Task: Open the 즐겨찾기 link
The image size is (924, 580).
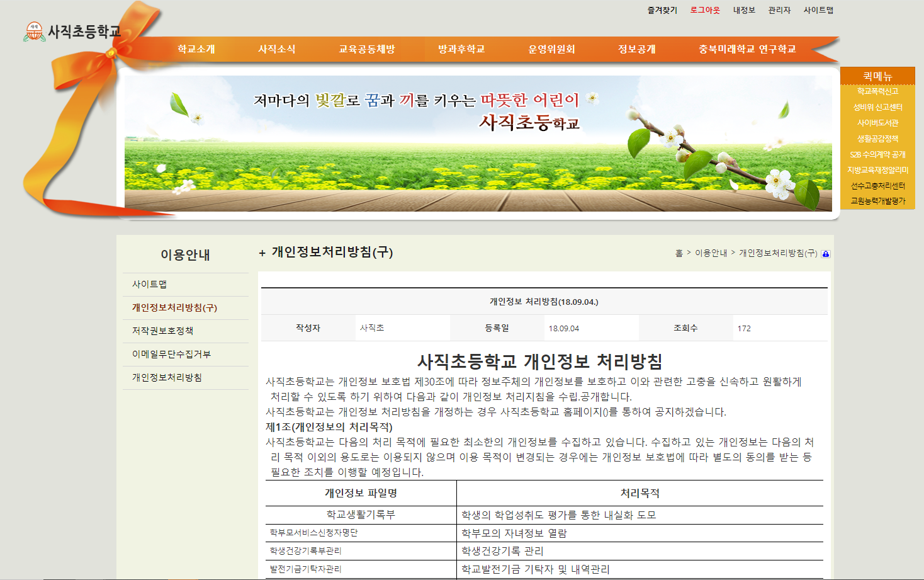Action: tap(662, 10)
